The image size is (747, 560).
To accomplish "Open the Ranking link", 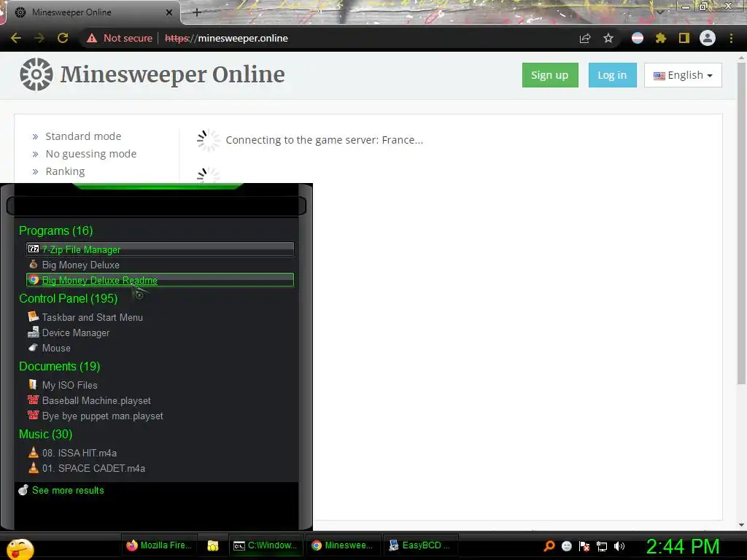I will pos(65,171).
